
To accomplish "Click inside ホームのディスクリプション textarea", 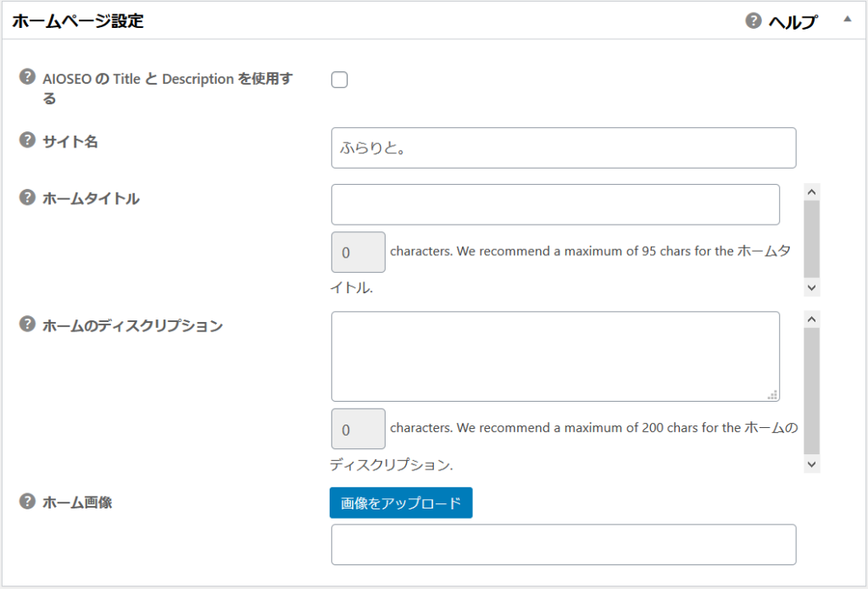I will 554,356.
